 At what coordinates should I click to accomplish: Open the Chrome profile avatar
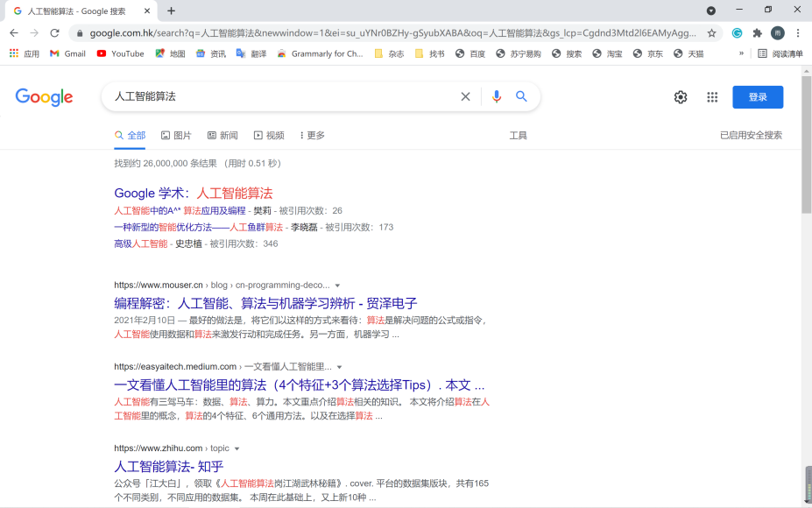[777, 33]
